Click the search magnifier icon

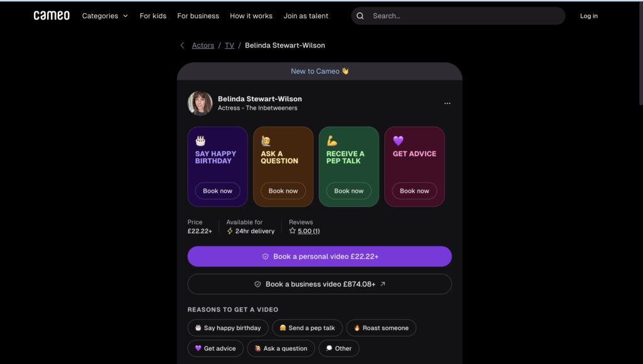360,16
